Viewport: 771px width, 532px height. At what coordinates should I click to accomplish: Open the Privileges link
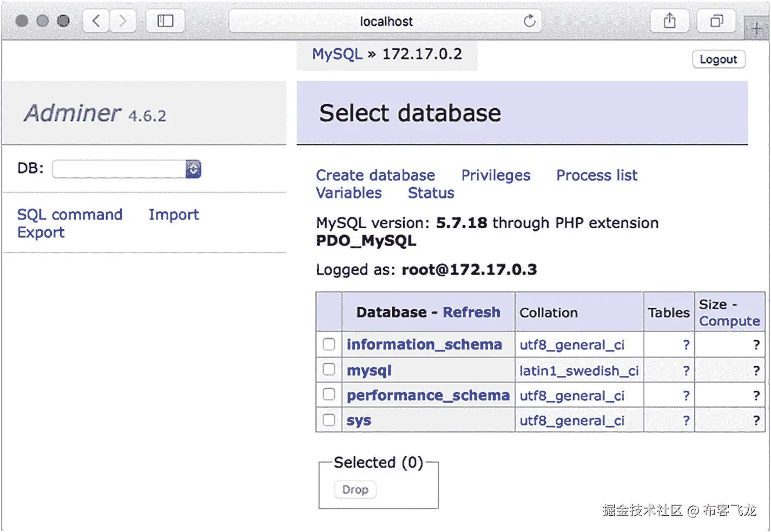click(x=496, y=175)
